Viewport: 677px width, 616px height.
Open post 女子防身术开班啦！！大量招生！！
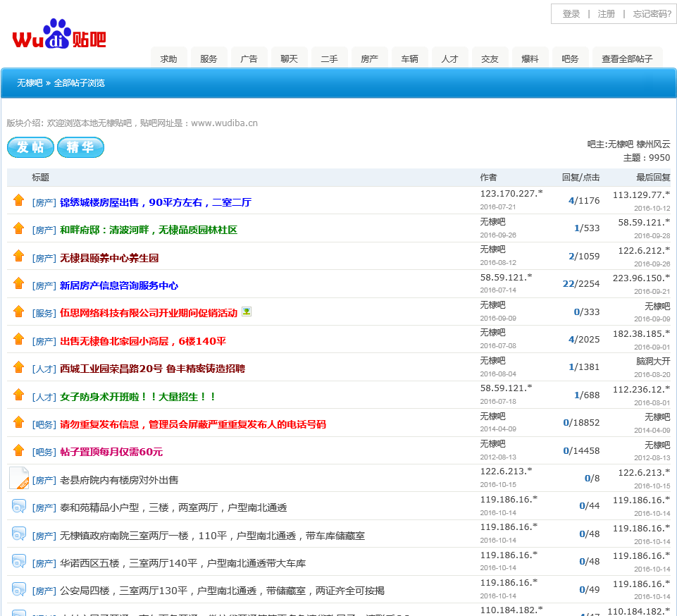point(138,397)
